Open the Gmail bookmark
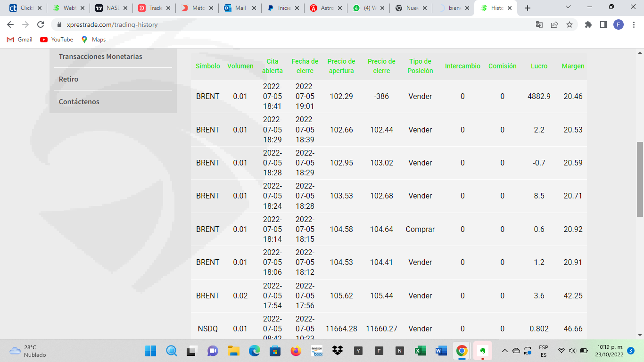 (19, 40)
